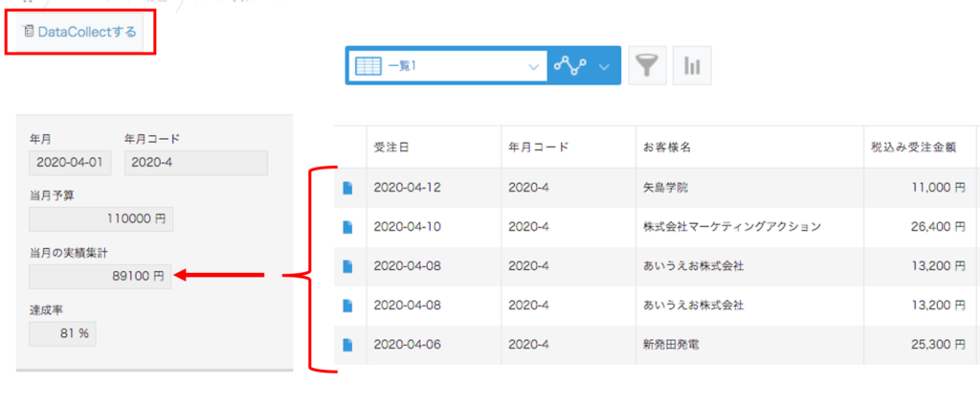The height and width of the screenshot is (409, 980).
Task: Click the graph view icon
Action: (x=570, y=65)
